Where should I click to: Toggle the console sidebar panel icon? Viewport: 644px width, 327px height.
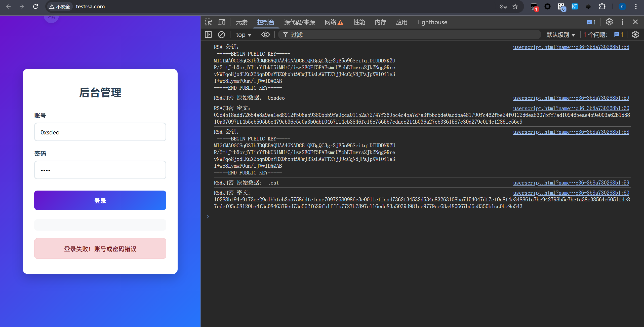[208, 34]
